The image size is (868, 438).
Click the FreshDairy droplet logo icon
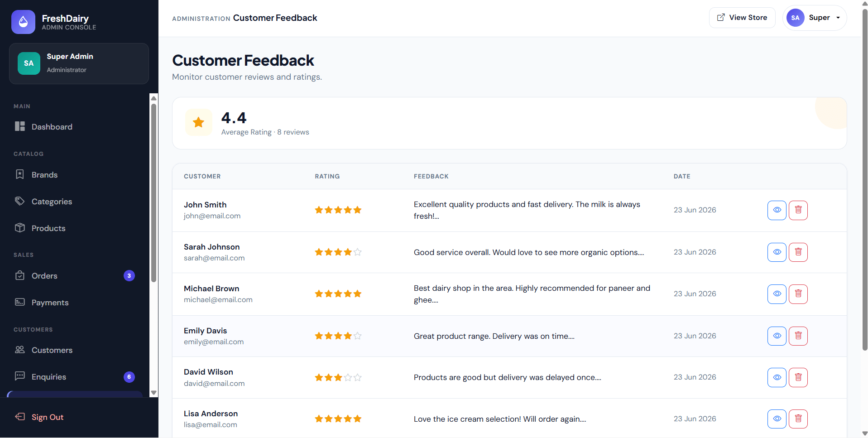coord(23,22)
